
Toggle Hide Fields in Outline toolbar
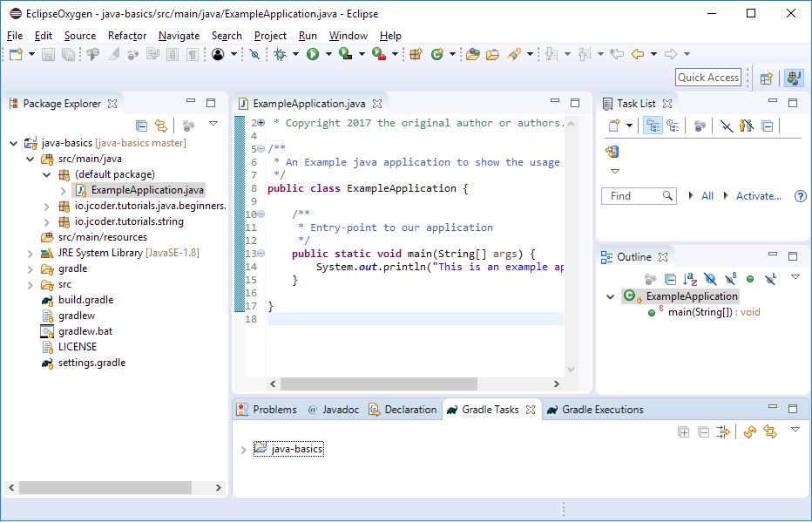(710, 280)
